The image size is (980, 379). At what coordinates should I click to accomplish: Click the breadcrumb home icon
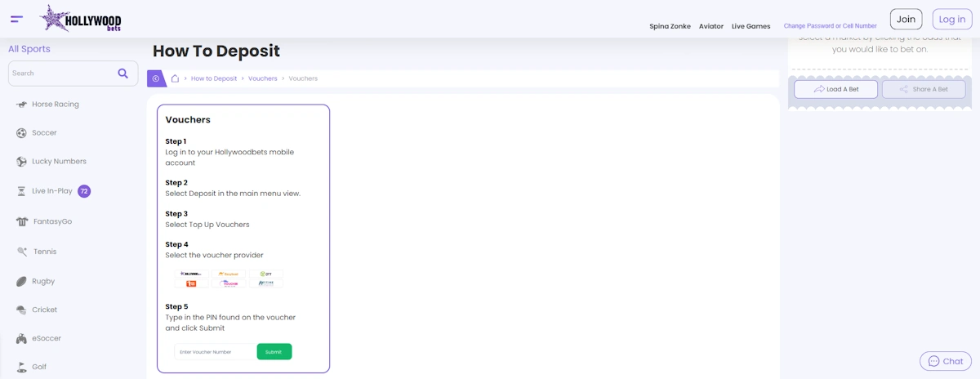coord(175,78)
